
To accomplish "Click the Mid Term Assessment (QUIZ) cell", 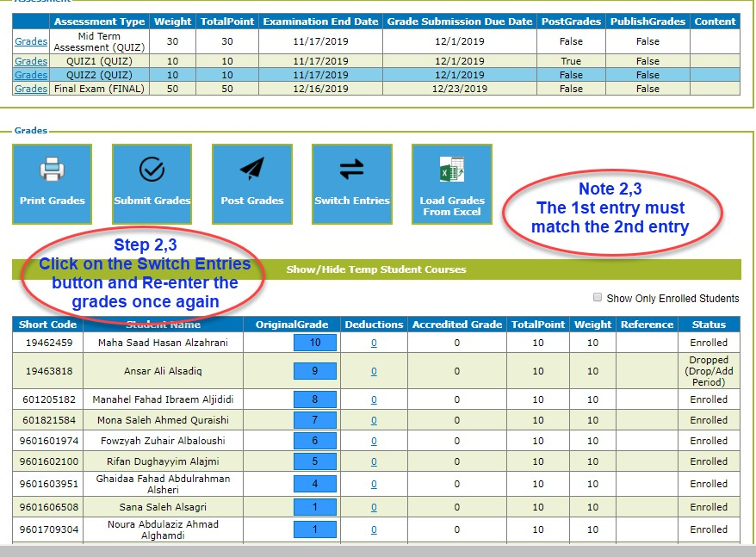I will click(99, 41).
